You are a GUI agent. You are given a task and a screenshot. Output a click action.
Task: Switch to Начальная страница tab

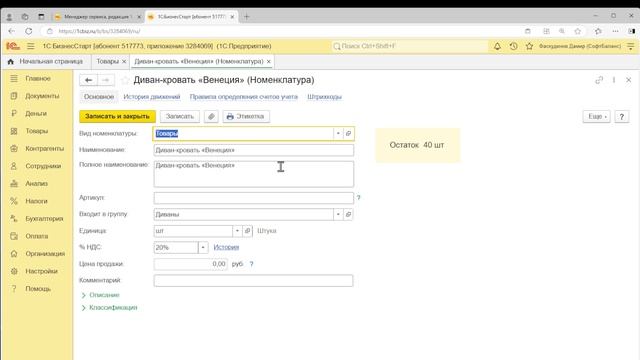pyautogui.click(x=51, y=62)
